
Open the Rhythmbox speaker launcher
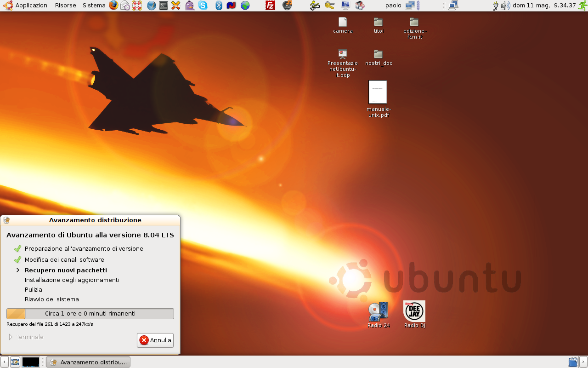coord(287,6)
